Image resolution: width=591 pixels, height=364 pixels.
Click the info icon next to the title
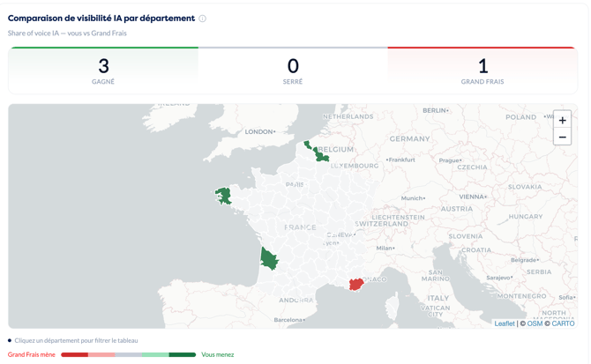202,19
